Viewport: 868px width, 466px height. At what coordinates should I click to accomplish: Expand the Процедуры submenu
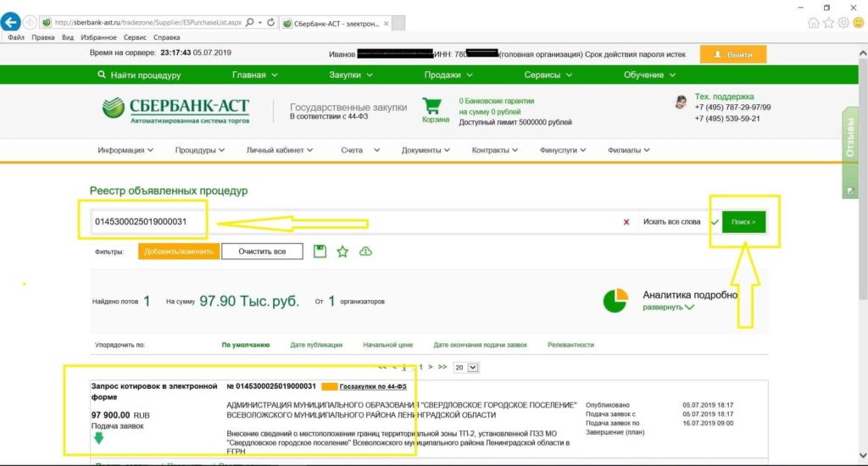200,150
